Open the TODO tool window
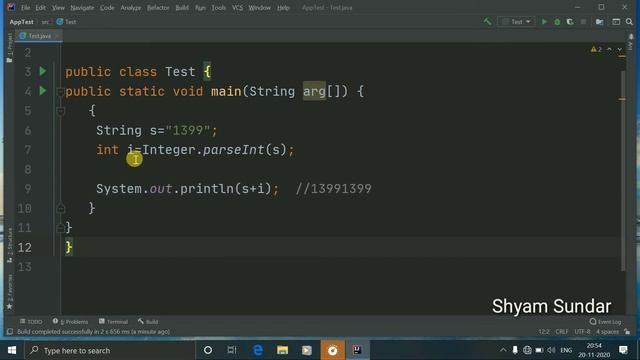This screenshot has width=640, height=360. (31, 322)
